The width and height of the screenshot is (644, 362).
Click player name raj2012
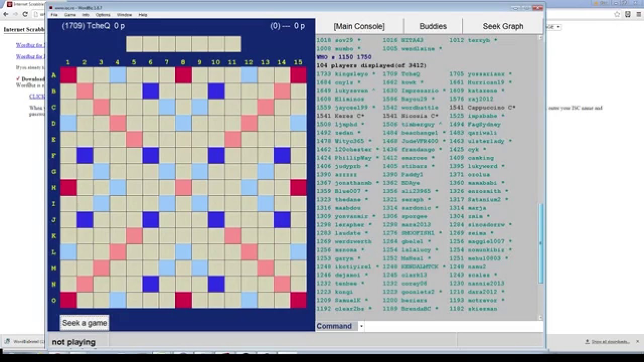point(481,99)
